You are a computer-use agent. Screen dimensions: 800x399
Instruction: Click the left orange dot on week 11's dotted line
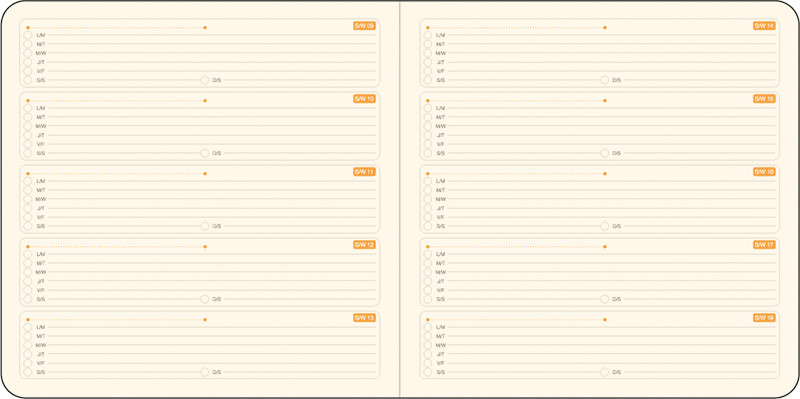pyautogui.click(x=28, y=173)
